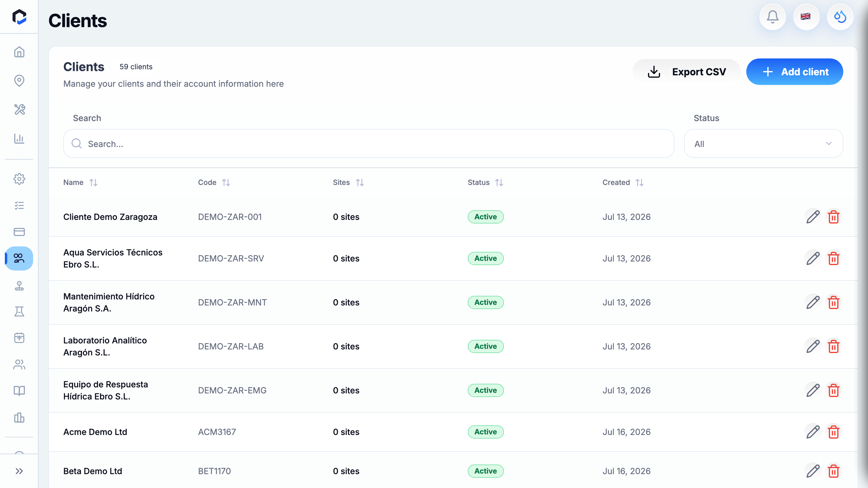Edit Equipo de Respuesta Hídrica client
The height and width of the screenshot is (488, 868).
tap(813, 390)
